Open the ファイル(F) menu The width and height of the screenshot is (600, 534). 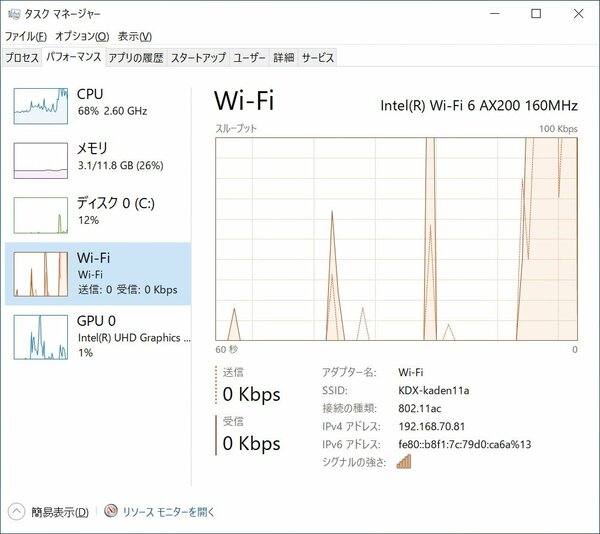[26, 36]
